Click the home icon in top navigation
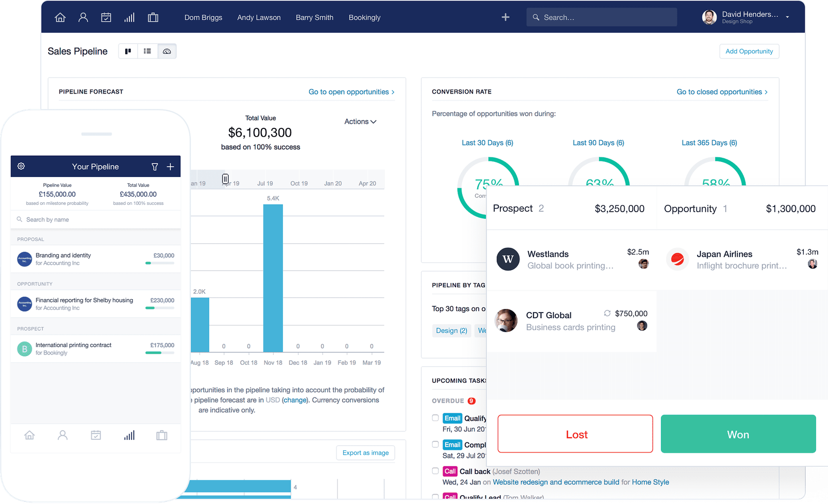This screenshot has height=504, width=828. 60,18
